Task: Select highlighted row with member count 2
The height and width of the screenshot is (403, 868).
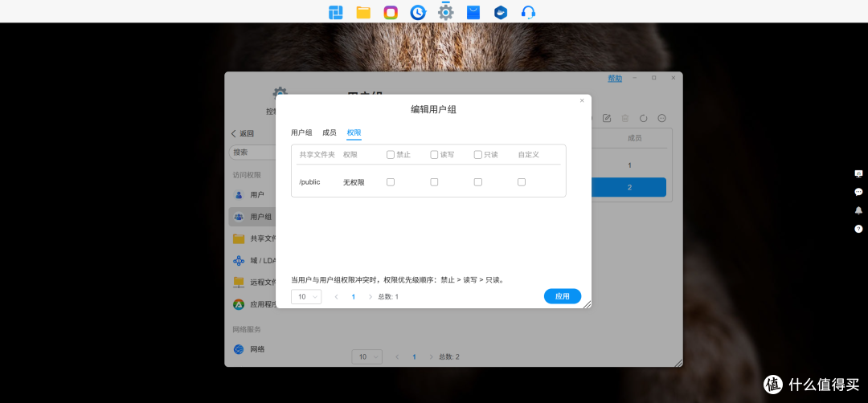Action: click(629, 187)
